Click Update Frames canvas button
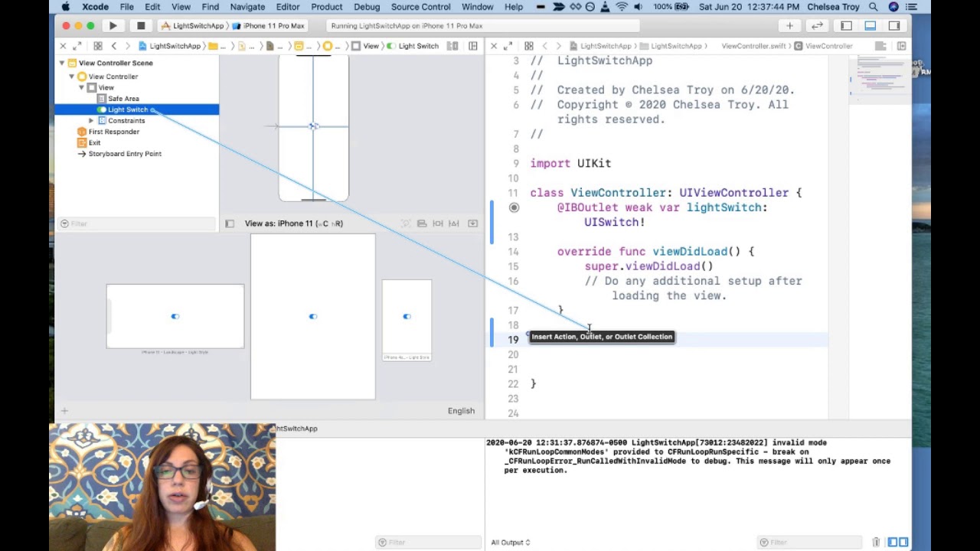 click(406, 223)
